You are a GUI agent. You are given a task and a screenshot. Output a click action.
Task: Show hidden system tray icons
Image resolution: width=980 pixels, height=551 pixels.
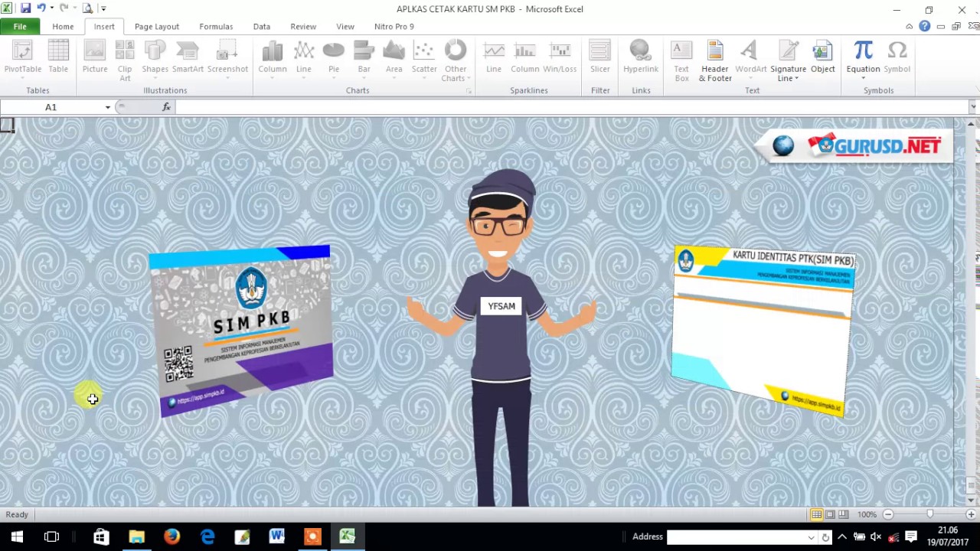(842, 537)
